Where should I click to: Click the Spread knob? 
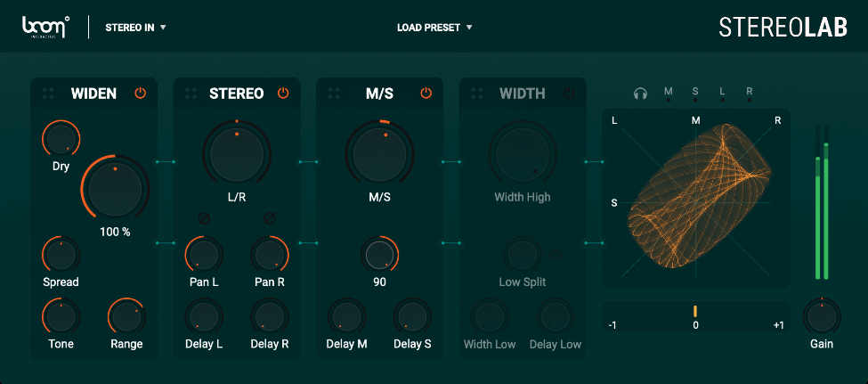click(x=61, y=255)
